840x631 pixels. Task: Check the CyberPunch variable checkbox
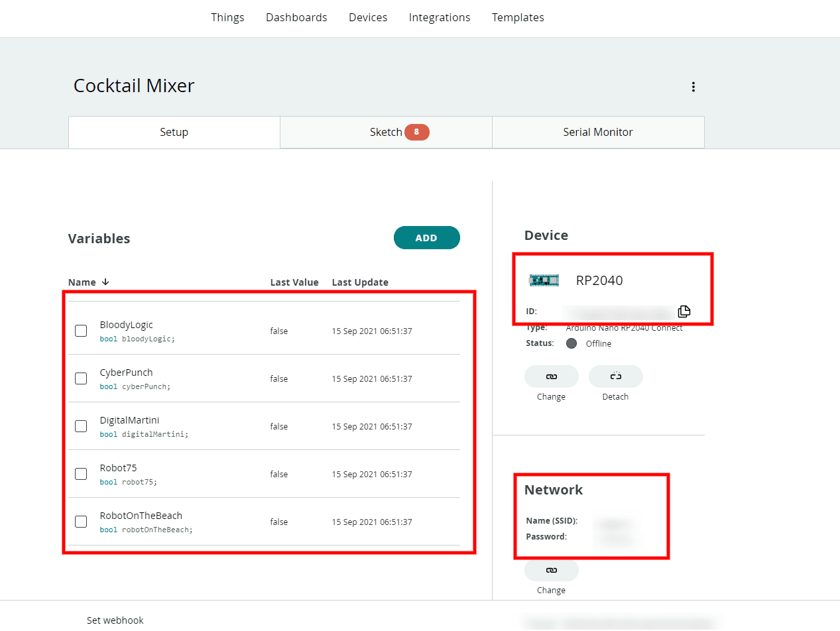81,378
